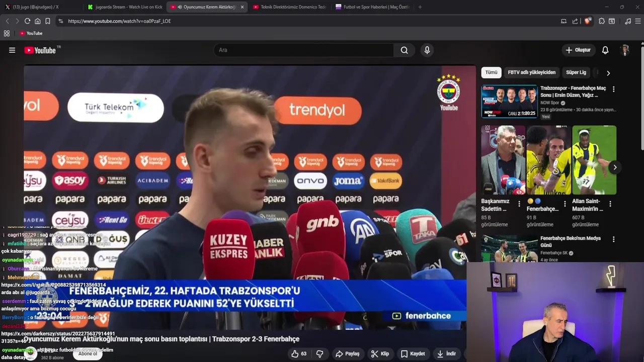Image resolution: width=644 pixels, height=362 pixels.
Task: Switch to the X jugo tab
Action: click(35, 7)
